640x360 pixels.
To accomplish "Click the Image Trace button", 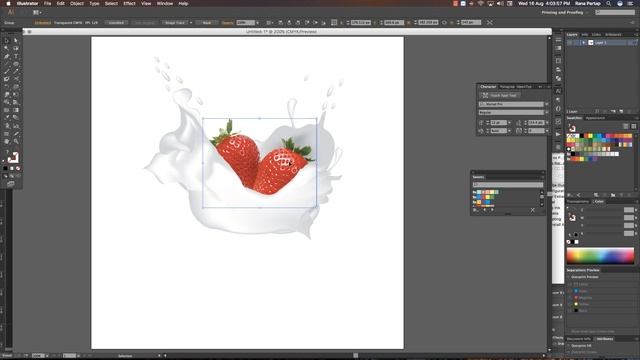I will [175, 23].
